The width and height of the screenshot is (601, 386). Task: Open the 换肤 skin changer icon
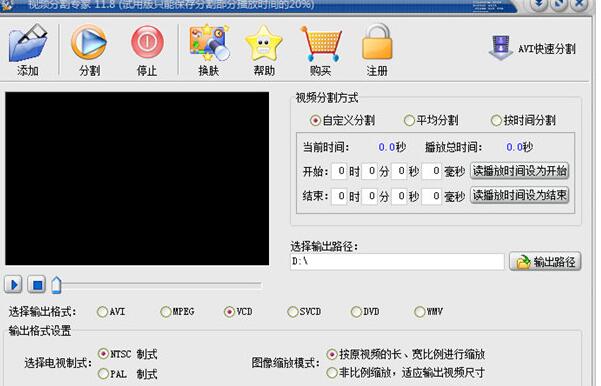[209, 43]
